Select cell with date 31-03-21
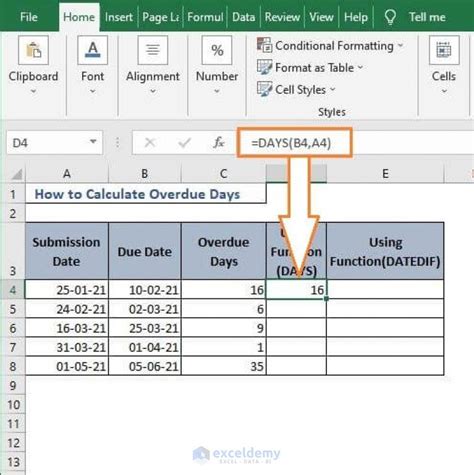This screenshot has height=475, width=474. (67, 347)
